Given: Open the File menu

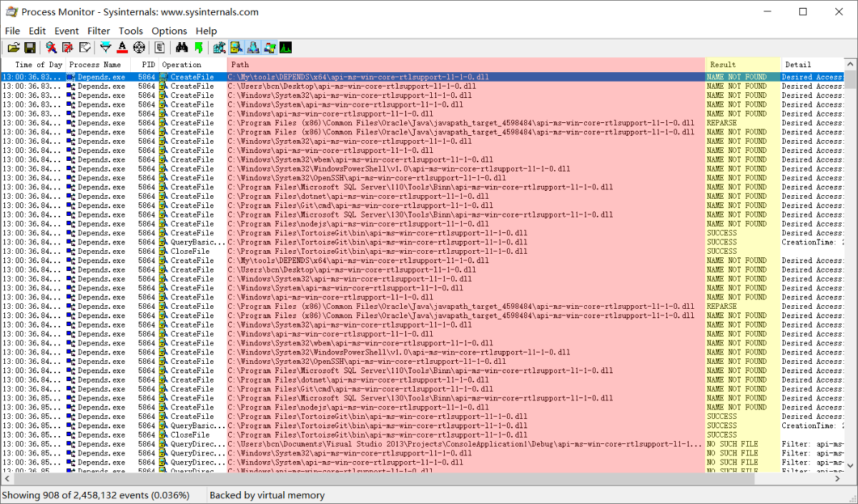Looking at the screenshot, I should pos(12,31).
